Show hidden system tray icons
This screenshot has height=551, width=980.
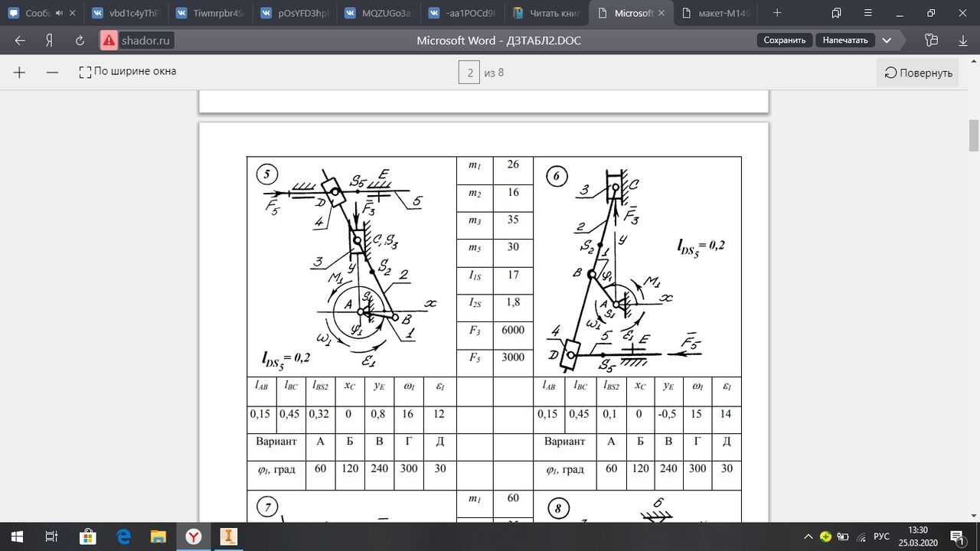point(808,536)
